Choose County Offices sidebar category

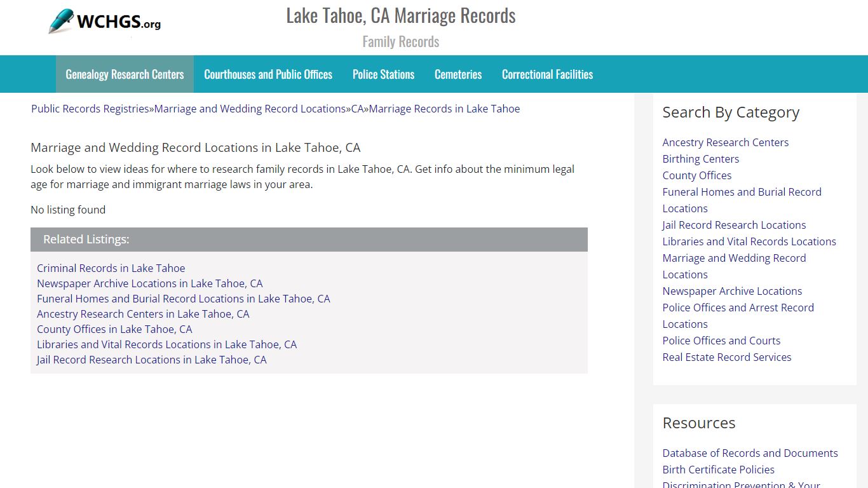click(697, 175)
